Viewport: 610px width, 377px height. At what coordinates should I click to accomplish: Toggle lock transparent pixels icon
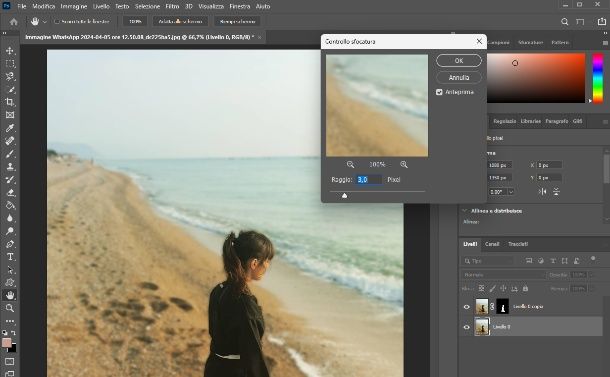[481, 289]
